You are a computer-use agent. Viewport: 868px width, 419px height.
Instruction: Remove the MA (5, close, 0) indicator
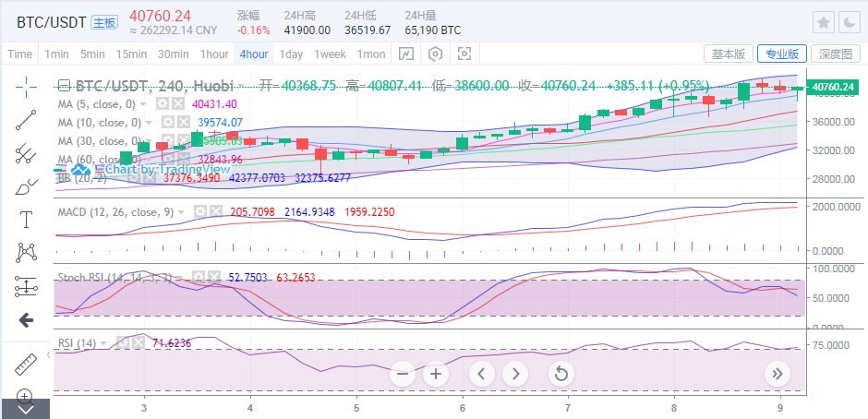pos(177,104)
